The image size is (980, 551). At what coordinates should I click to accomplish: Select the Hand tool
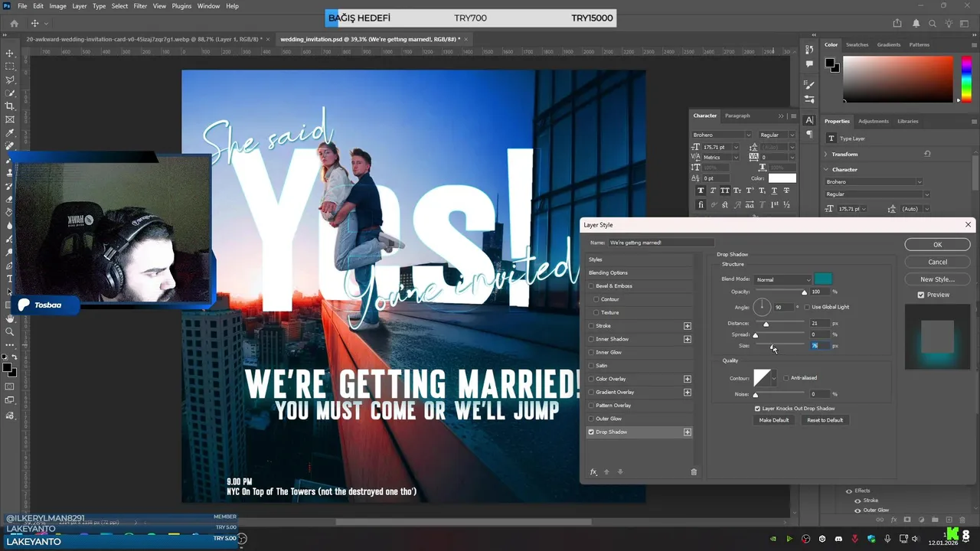[x=10, y=318]
